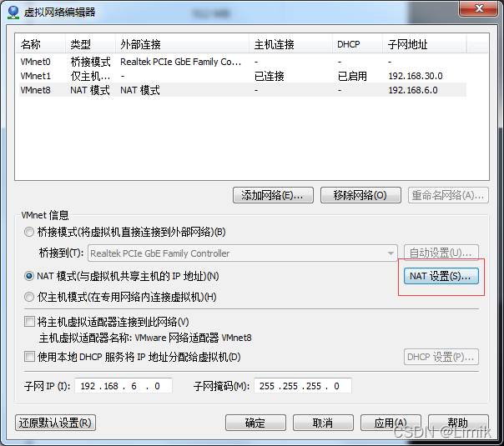
Task: Select the 桥接模式 radio button
Action: (29, 232)
